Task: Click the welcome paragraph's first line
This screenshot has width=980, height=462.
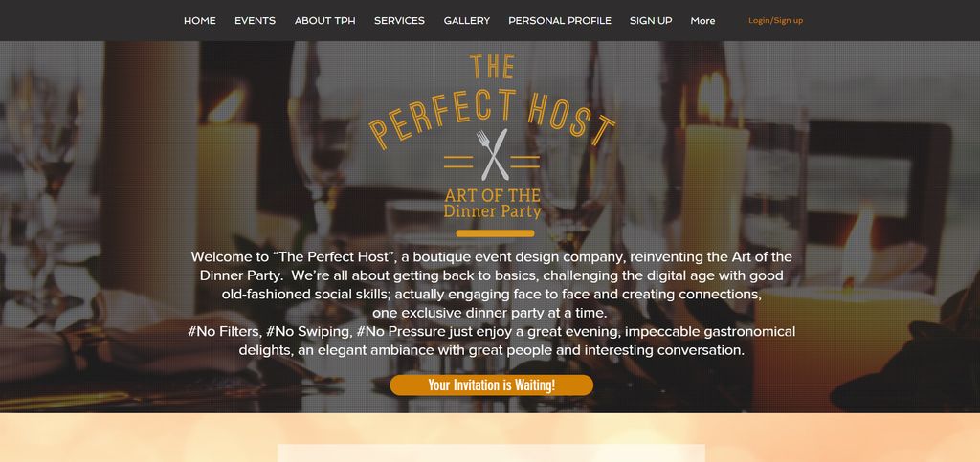Action: (x=491, y=256)
